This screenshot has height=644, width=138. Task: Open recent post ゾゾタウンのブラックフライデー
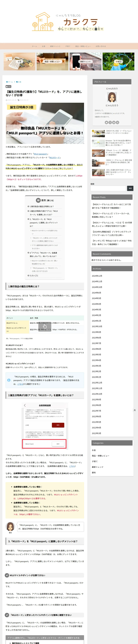(111, 233)
